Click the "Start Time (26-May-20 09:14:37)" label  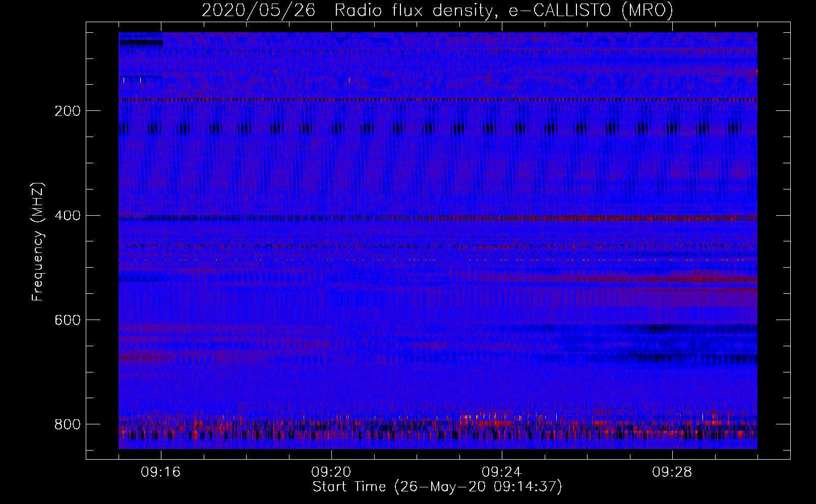(437, 487)
